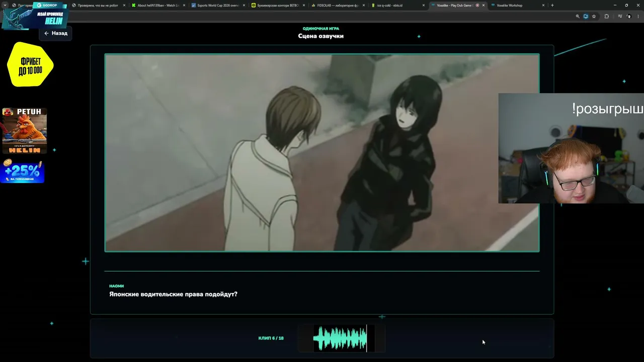Viewport: 644px width, 362px height.
Task: Close the 'Букмекерская контора BETBOOM' tab
Action: click(304, 6)
